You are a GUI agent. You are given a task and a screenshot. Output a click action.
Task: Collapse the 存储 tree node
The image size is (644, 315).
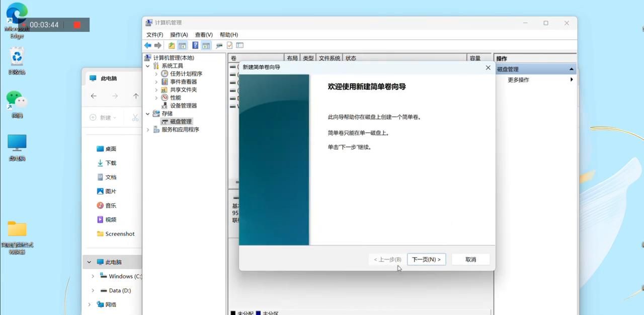pyautogui.click(x=147, y=113)
